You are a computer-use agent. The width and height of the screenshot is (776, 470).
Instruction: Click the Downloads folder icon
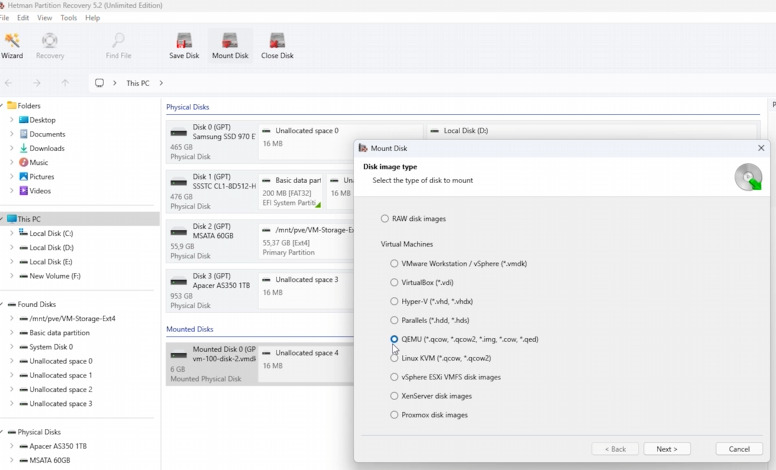(x=23, y=148)
